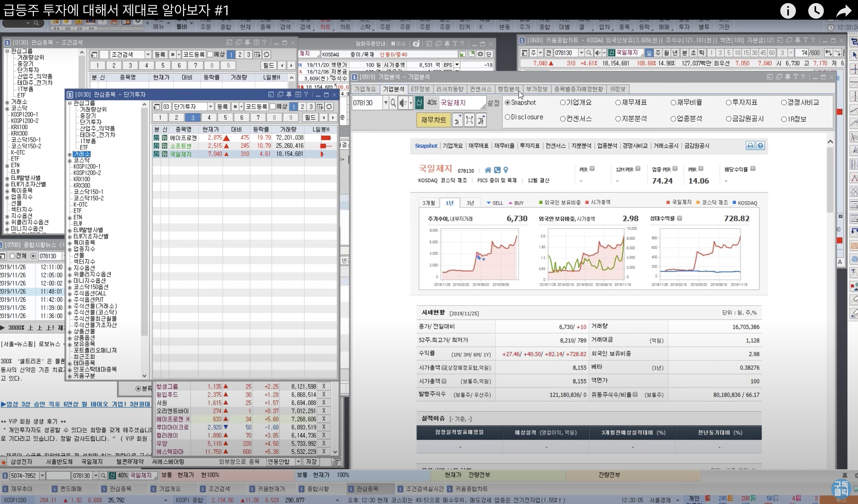858x504 pixels.
Task: Click the home icon next to 국일제지 code
Action: [488, 170]
